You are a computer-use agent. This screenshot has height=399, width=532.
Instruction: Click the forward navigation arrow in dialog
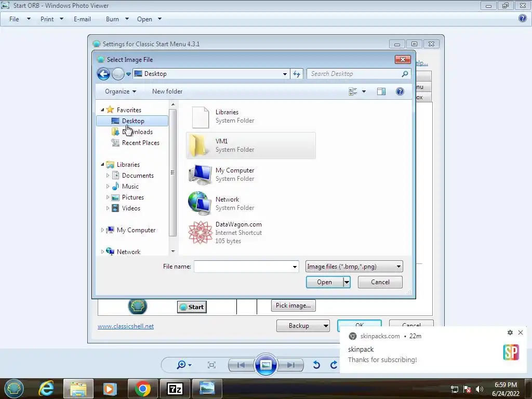pyautogui.click(x=118, y=74)
